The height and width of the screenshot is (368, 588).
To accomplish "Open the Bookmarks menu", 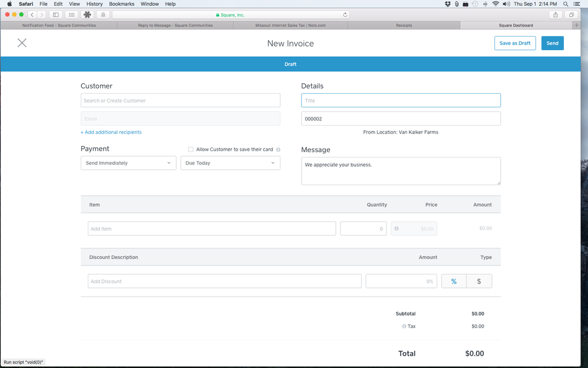I will pos(121,4).
